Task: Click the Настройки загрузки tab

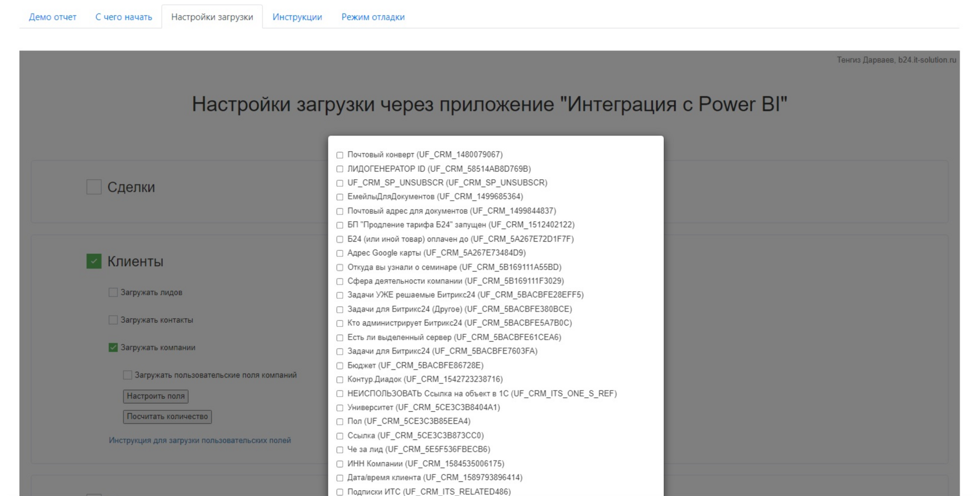Action: tap(212, 17)
